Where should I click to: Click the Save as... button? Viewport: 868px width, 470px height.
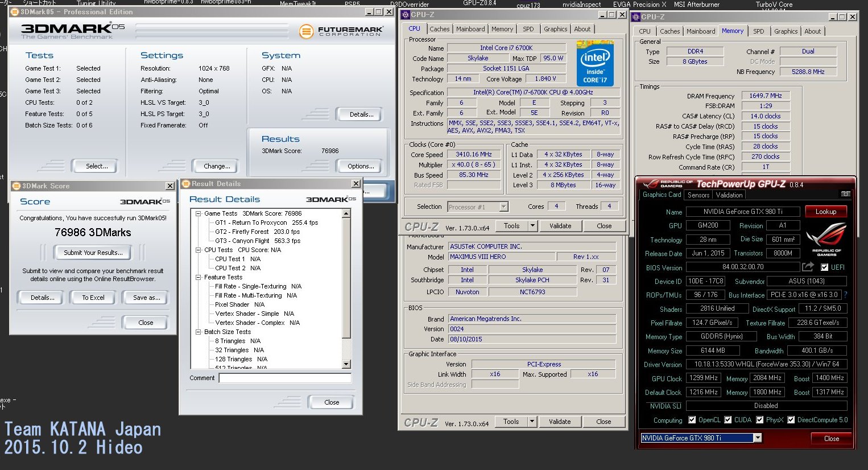[x=146, y=298]
